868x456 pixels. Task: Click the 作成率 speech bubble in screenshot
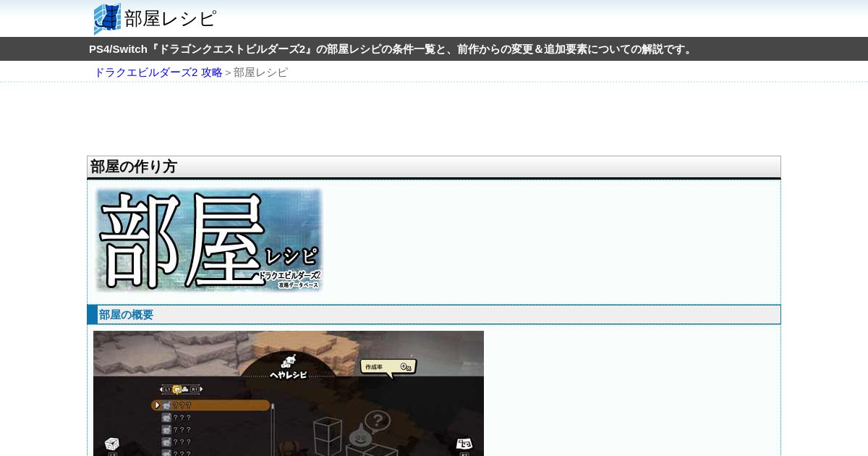388,368
